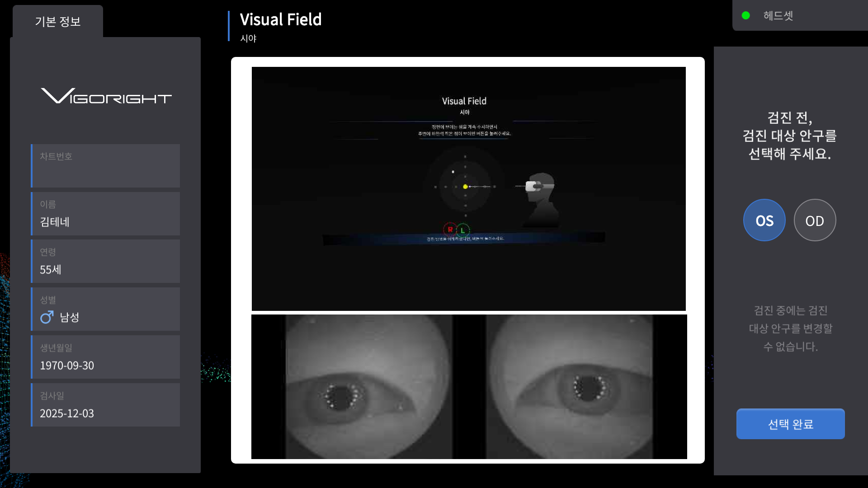
Task: Click the green headset status indicator
Action: click(x=746, y=16)
